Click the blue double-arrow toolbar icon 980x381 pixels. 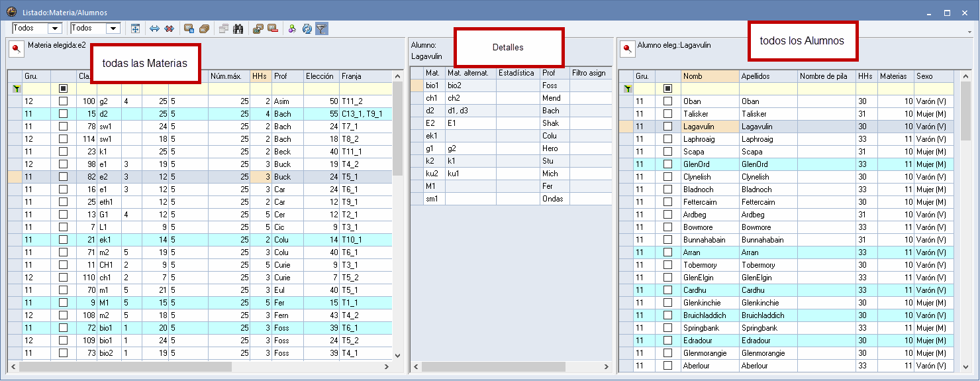tap(155, 28)
